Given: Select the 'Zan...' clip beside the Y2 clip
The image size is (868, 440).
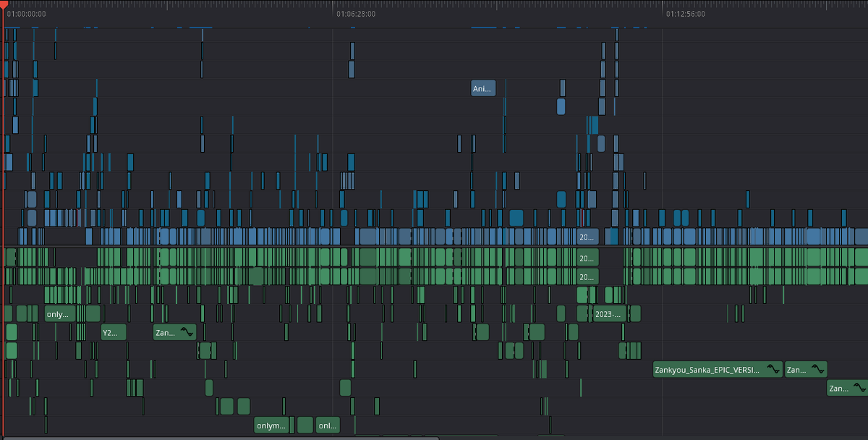Looking at the screenshot, I should coord(174,333).
